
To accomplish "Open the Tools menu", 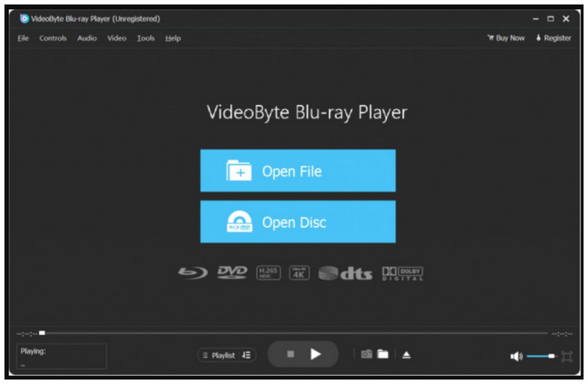I will [x=145, y=39].
